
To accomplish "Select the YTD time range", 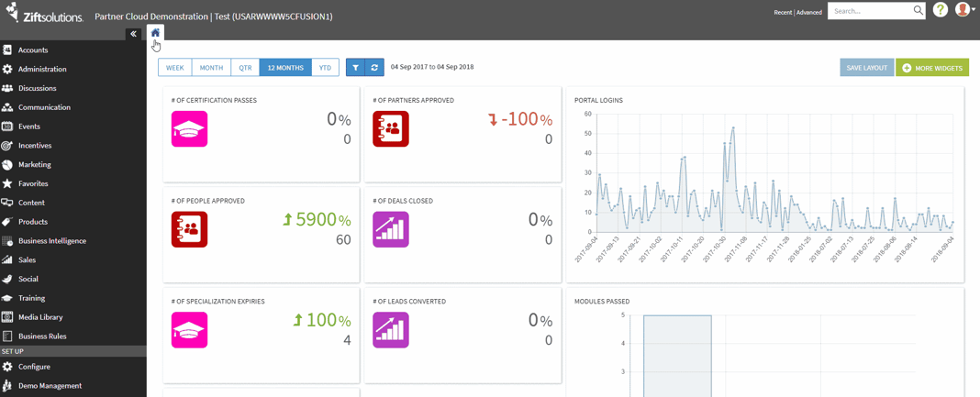I will point(325,68).
